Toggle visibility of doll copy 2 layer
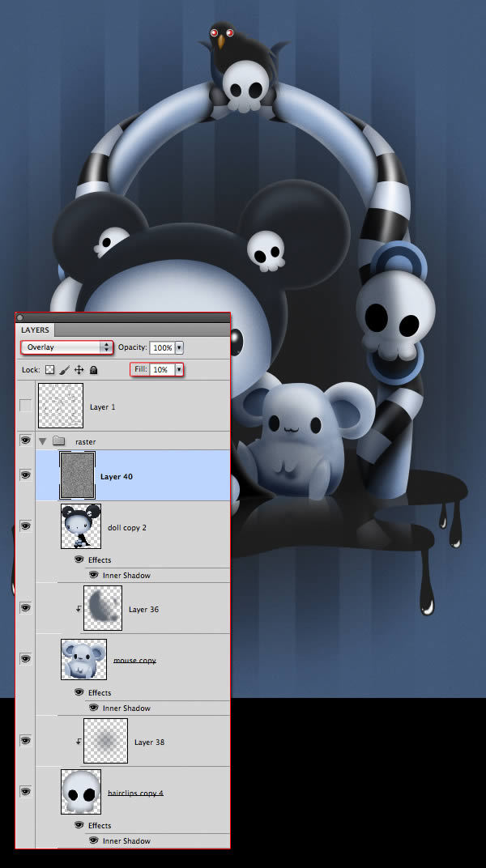Image resolution: width=486 pixels, height=868 pixels. click(25, 525)
